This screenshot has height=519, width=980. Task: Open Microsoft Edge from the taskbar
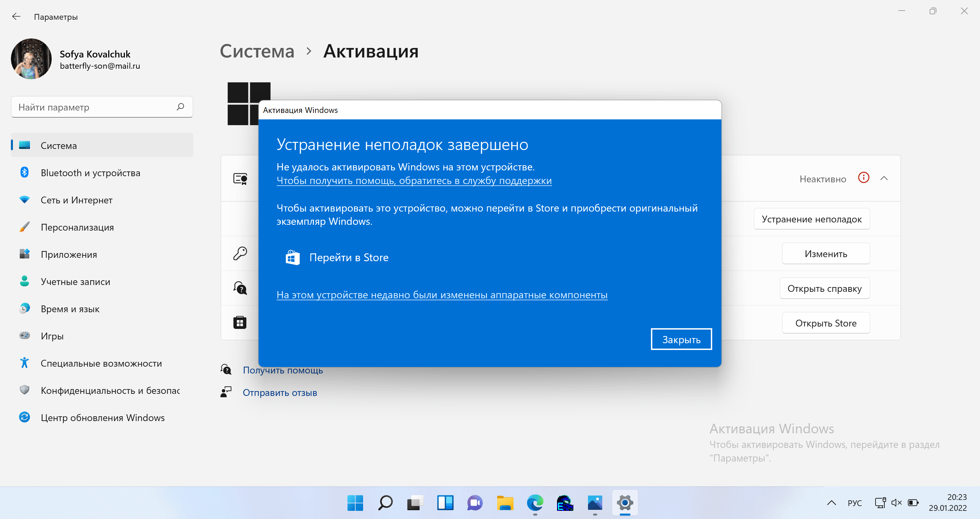pyautogui.click(x=535, y=503)
